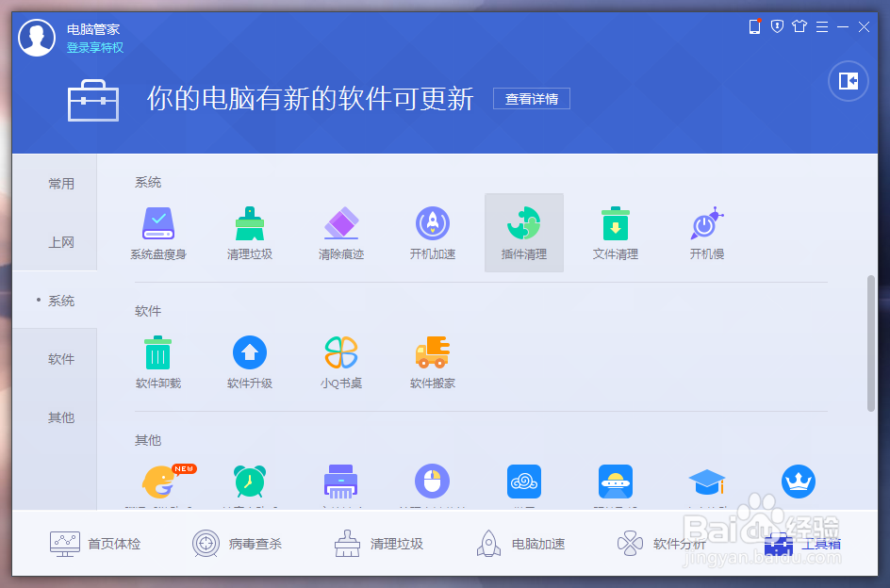Open the main menu hamburger icon
Screen dimensions: 890x588
822,26
